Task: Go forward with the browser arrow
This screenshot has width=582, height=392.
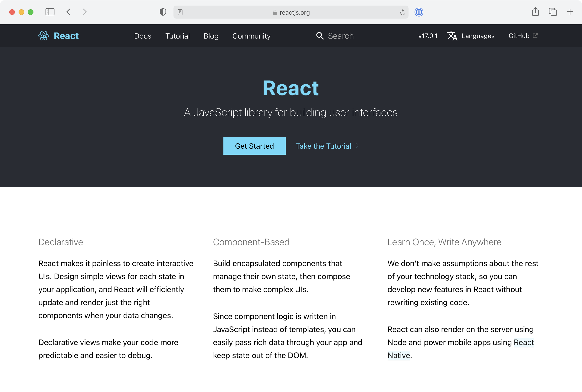Action: click(x=85, y=12)
